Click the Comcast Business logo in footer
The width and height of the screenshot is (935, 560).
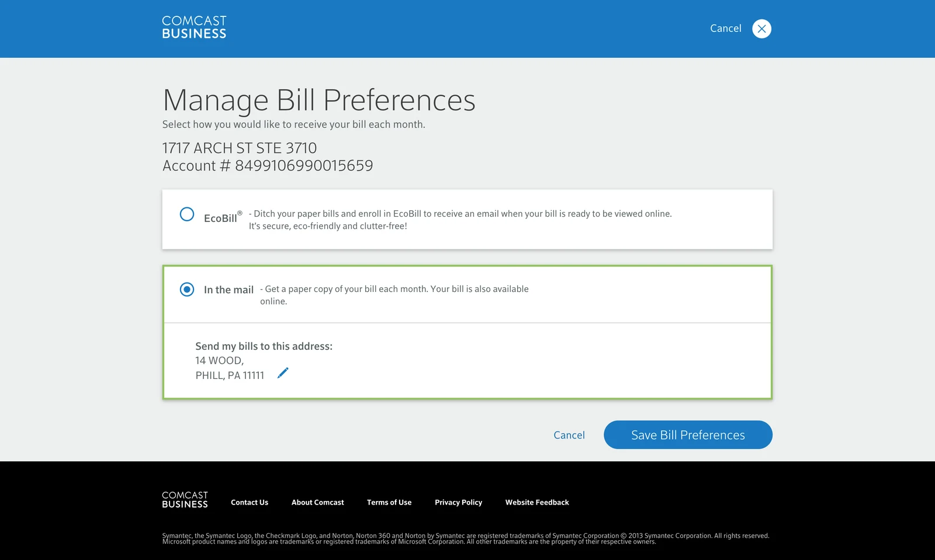pyautogui.click(x=185, y=500)
